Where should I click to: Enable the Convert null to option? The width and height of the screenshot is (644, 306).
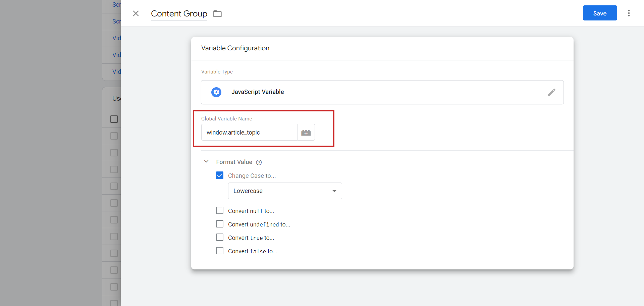click(220, 210)
